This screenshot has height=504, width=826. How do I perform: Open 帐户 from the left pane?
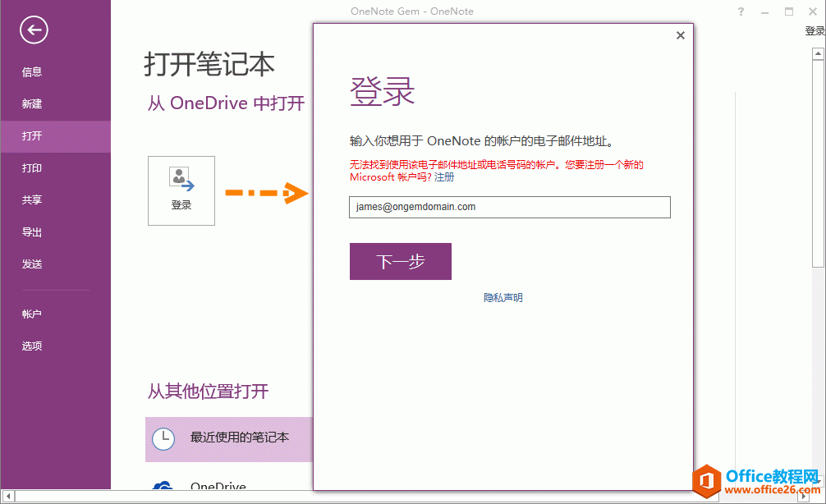32,314
